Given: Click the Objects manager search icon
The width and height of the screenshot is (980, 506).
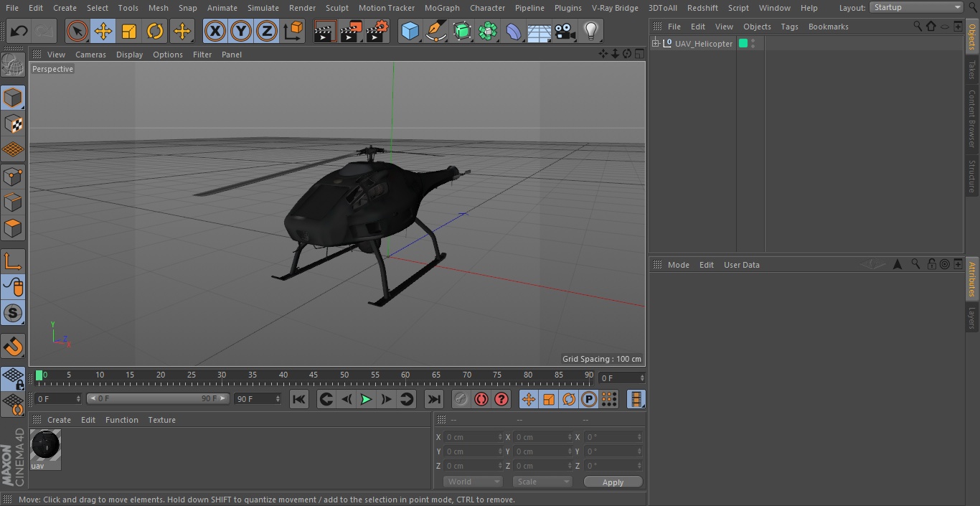Looking at the screenshot, I should pos(918,26).
